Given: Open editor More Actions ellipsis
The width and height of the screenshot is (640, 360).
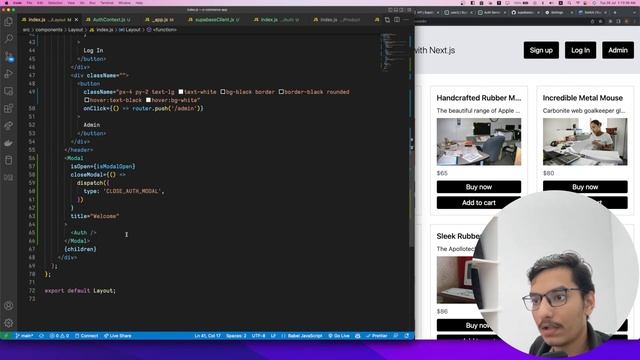Looking at the screenshot, I should point(406,20).
